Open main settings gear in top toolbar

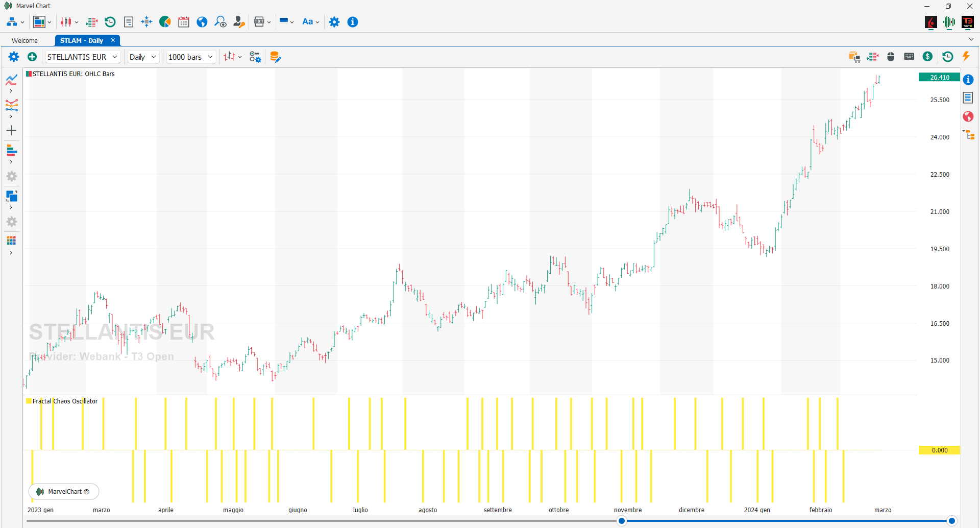334,22
